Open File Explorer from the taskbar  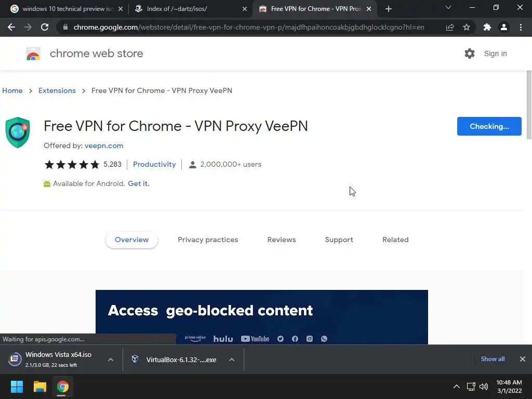39,387
